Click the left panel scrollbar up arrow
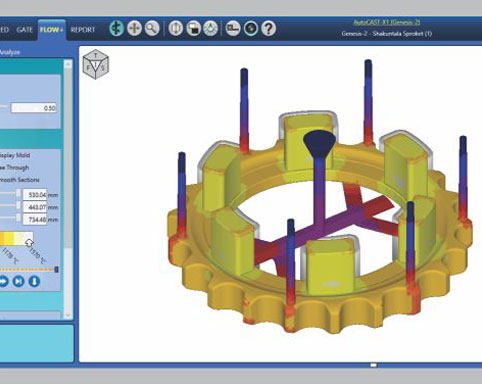 [x=68, y=64]
